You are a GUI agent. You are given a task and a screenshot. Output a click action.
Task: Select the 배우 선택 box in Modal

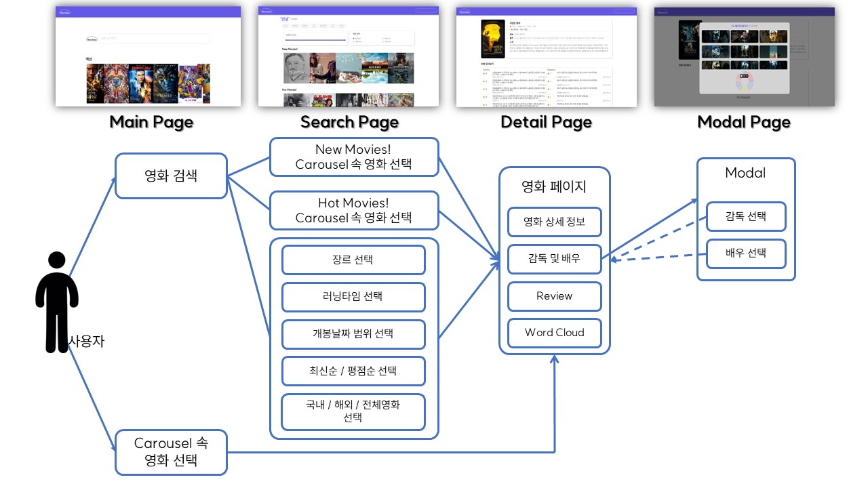[x=746, y=253]
